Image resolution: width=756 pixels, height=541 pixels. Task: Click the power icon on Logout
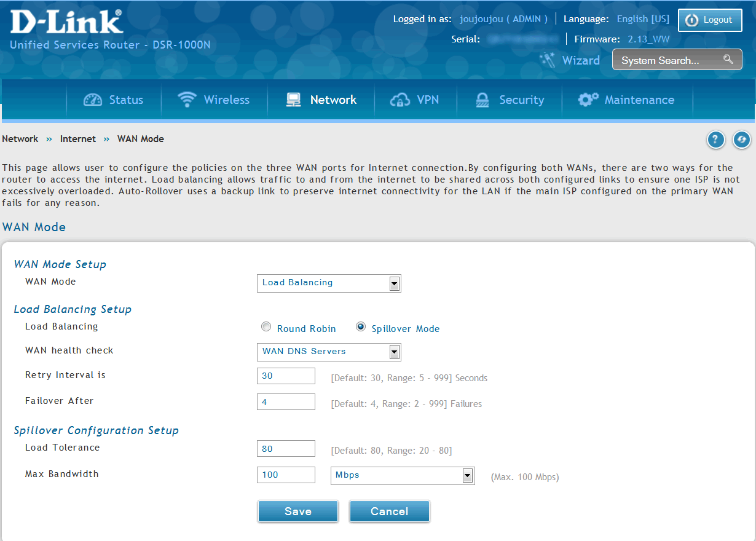[x=692, y=20]
